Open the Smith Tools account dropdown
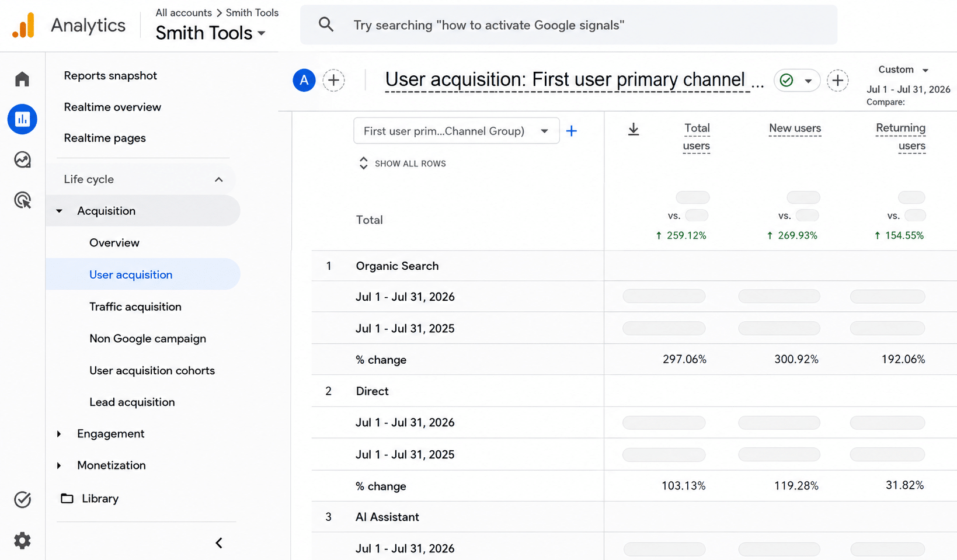Screen dimensions: 957x560 click(x=211, y=33)
